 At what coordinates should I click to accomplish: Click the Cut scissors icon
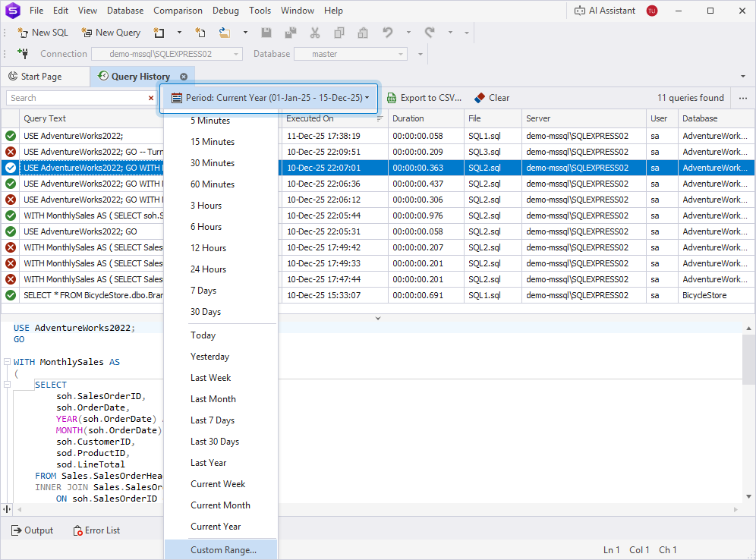click(315, 33)
